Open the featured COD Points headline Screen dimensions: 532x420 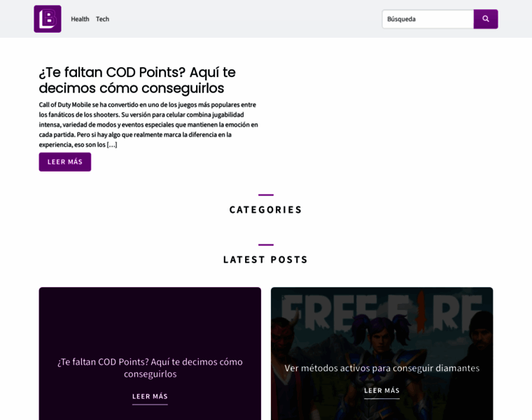pyautogui.click(x=137, y=80)
